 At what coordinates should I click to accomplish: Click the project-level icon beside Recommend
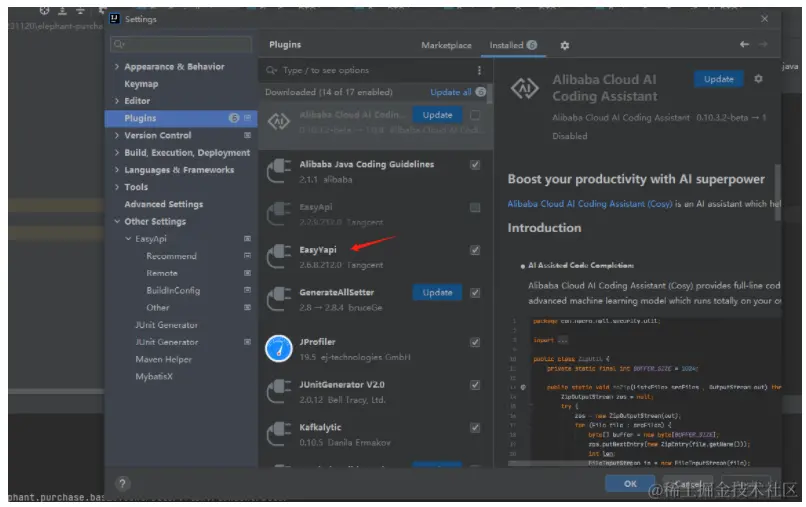click(x=247, y=256)
